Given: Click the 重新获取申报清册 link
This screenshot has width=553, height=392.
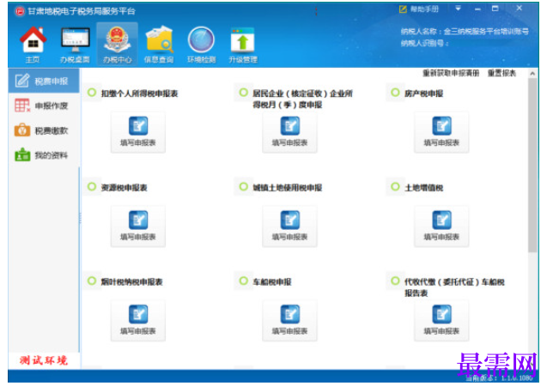Looking at the screenshot, I should click(x=451, y=73).
